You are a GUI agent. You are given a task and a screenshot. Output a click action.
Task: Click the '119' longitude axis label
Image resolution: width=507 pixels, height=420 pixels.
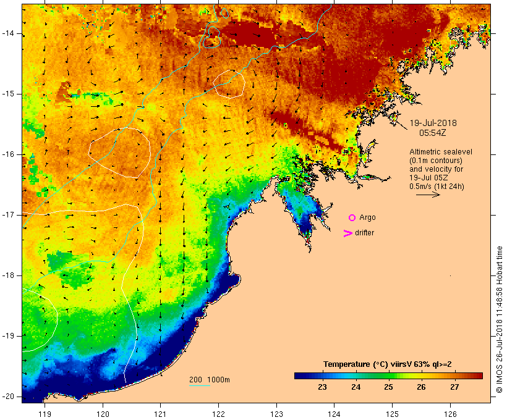point(45,414)
